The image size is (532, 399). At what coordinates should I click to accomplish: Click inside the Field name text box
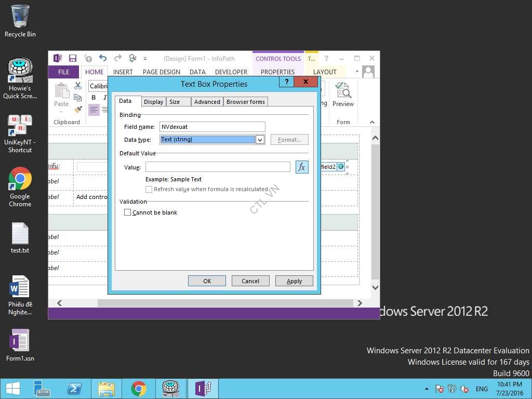(x=212, y=127)
